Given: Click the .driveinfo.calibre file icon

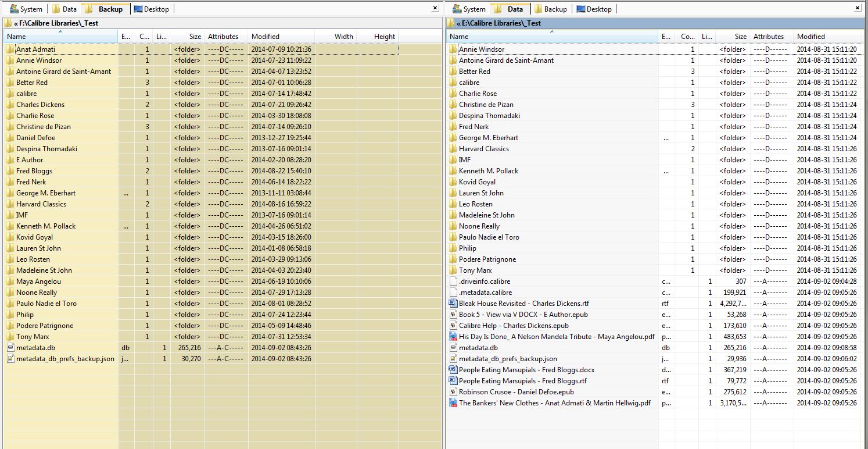Looking at the screenshot, I should [453, 281].
